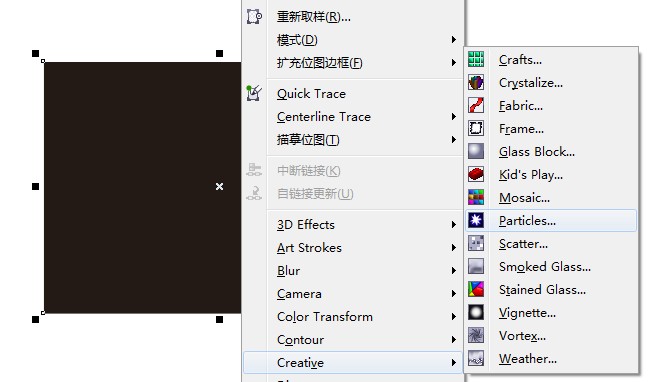This screenshot has height=382, width=671.
Task: Click the Particles star icon
Action: 475,221
